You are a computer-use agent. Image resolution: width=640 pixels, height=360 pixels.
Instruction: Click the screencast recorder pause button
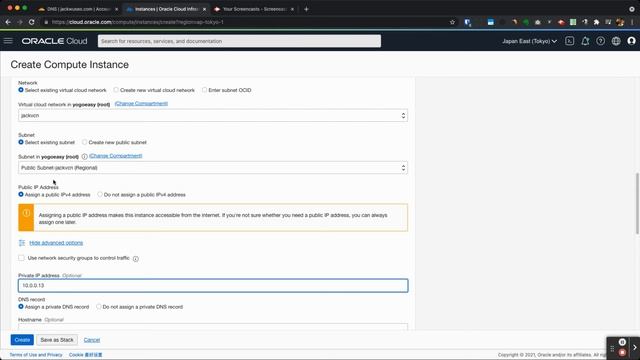pos(622,342)
